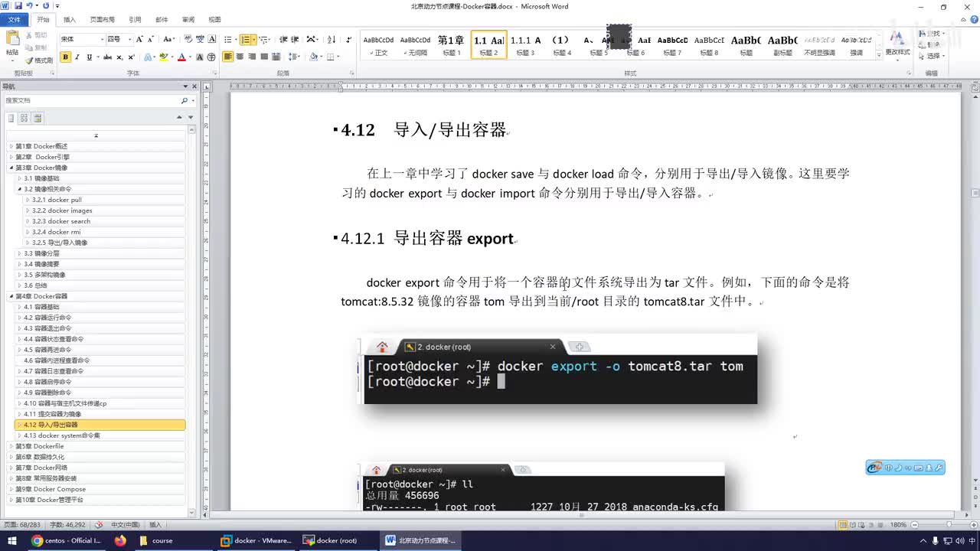Show the headings browse tab in navigation pane

(x=11, y=118)
